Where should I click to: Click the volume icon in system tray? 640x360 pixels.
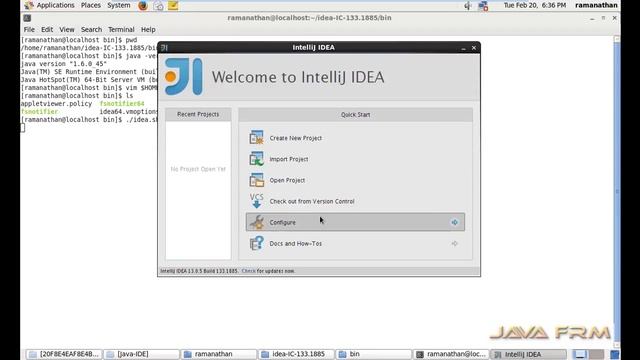468,6
